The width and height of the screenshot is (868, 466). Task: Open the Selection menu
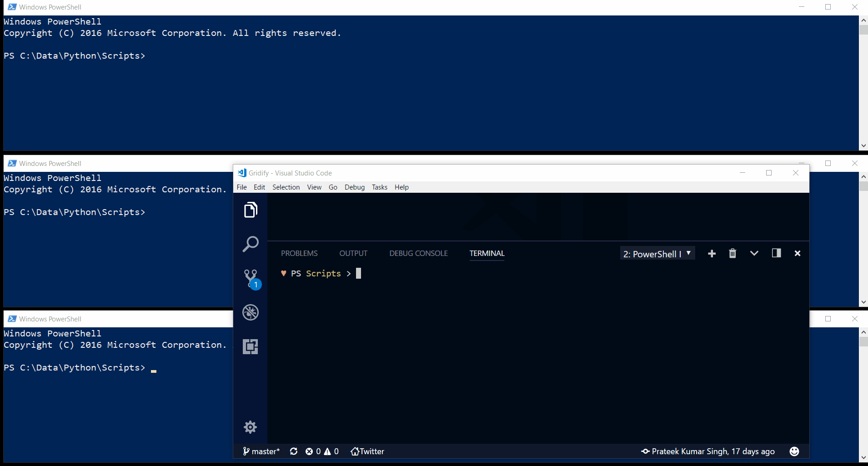point(286,187)
